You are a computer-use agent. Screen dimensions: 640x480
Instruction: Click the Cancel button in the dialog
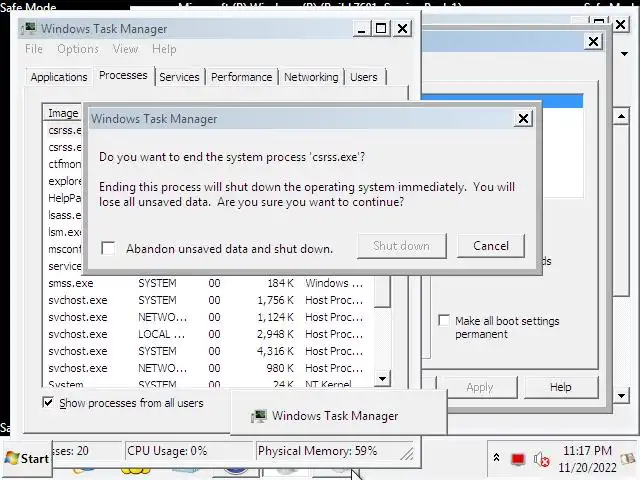pyautogui.click(x=491, y=246)
